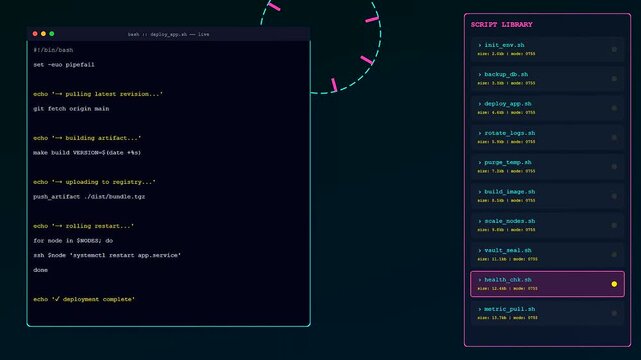Click the 'done' line in the script
The image size is (641, 360).
coord(40,270)
